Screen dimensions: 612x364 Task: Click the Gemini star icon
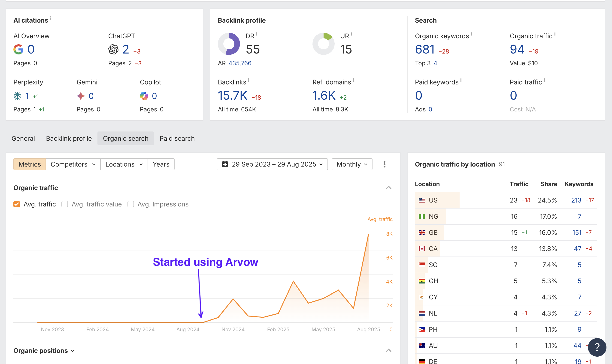click(x=81, y=96)
